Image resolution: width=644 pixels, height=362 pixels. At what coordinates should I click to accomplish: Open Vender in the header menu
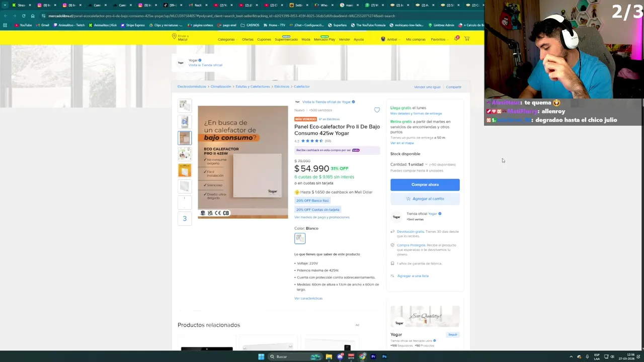click(345, 39)
